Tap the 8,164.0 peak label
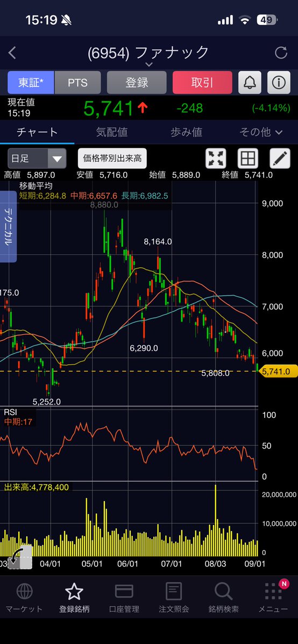Image resolution: width=298 pixels, height=644 pixels. (x=158, y=242)
